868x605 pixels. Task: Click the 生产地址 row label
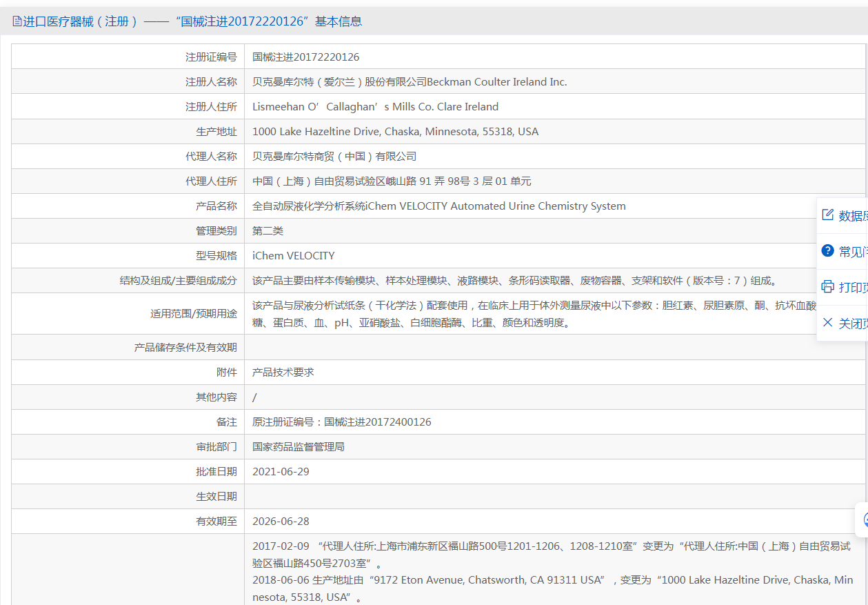(x=216, y=132)
